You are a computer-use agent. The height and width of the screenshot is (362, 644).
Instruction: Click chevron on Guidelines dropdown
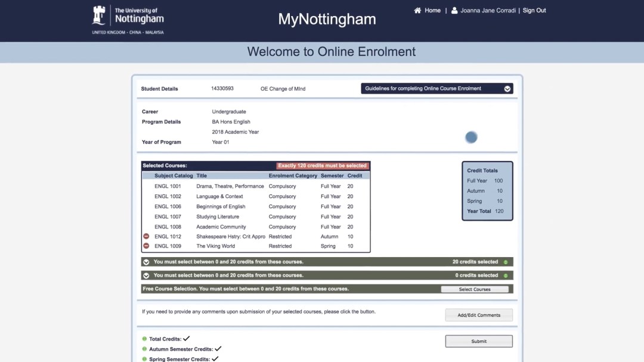(x=507, y=89)
